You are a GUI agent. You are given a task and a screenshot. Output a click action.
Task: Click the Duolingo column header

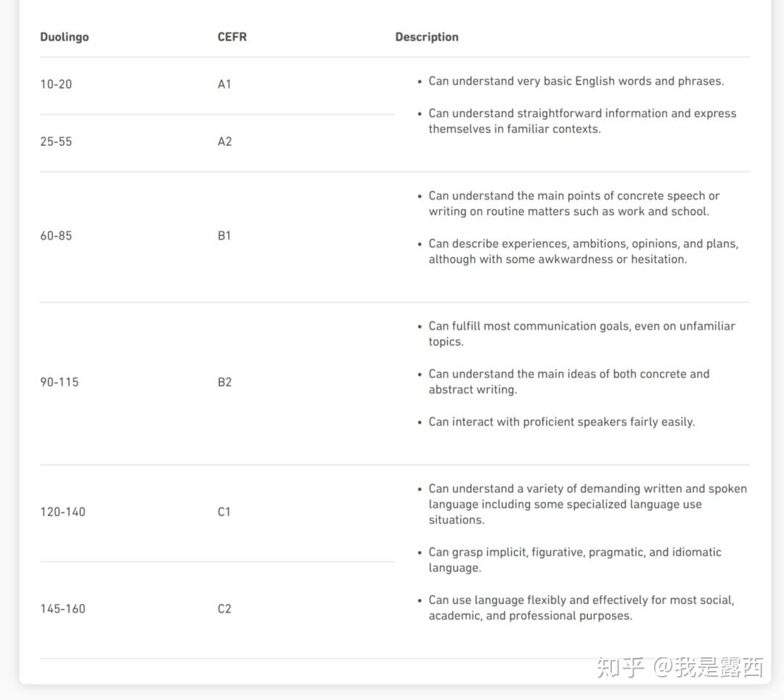64,37
